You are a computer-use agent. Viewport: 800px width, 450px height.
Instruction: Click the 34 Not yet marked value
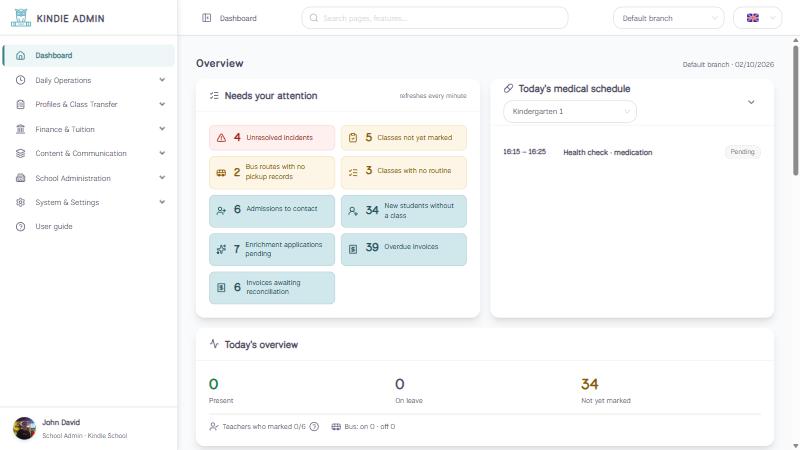(589, 384)
